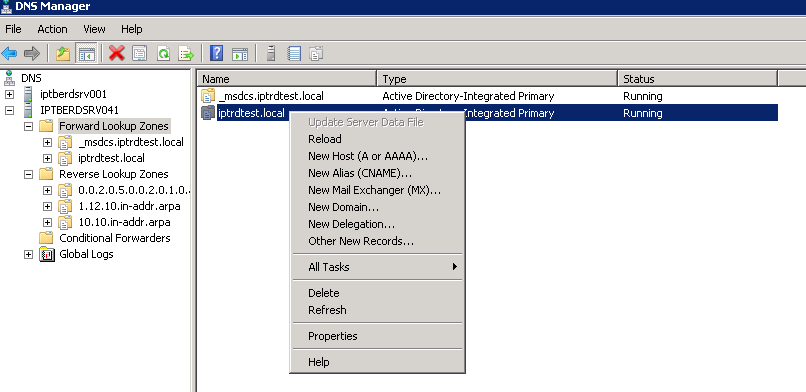Click the DNS root node icon
Image resolution: width=806 pixels, height=392 pixels.
[9, 78]
